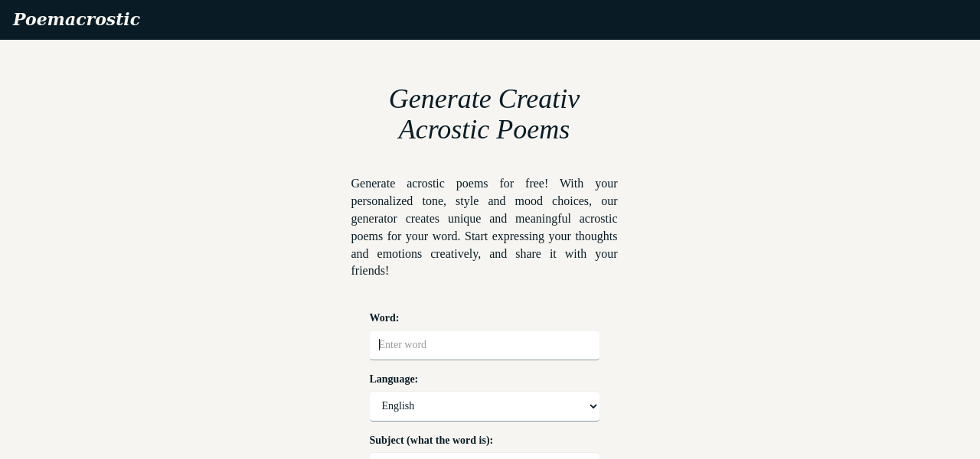Click the selected "English" value text

pyautogui.click(x=398, y=406)
